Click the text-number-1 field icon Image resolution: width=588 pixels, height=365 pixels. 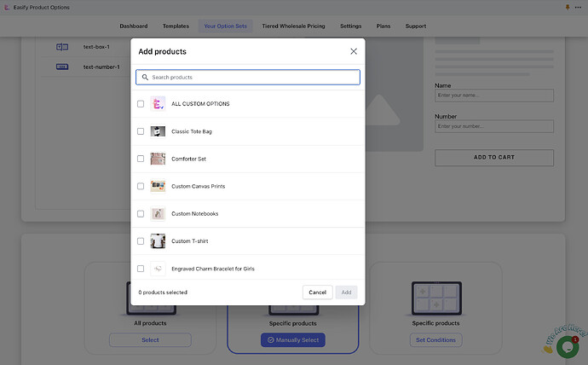[x=62, y=67]
